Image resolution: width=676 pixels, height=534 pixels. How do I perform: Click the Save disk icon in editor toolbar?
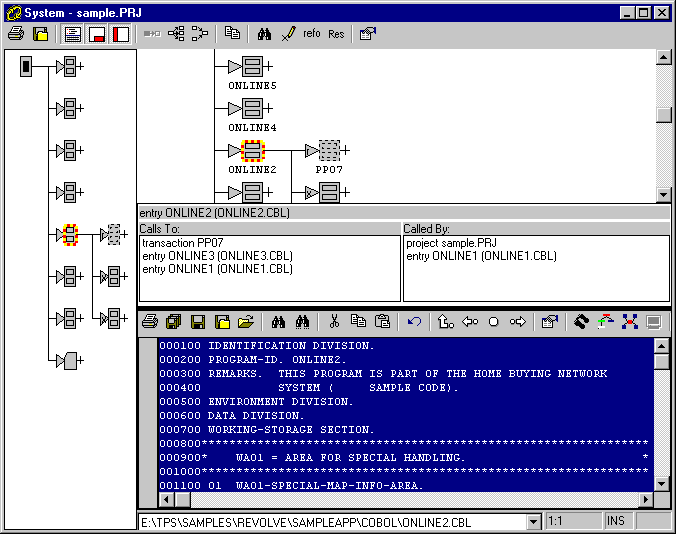coord(198,322)
